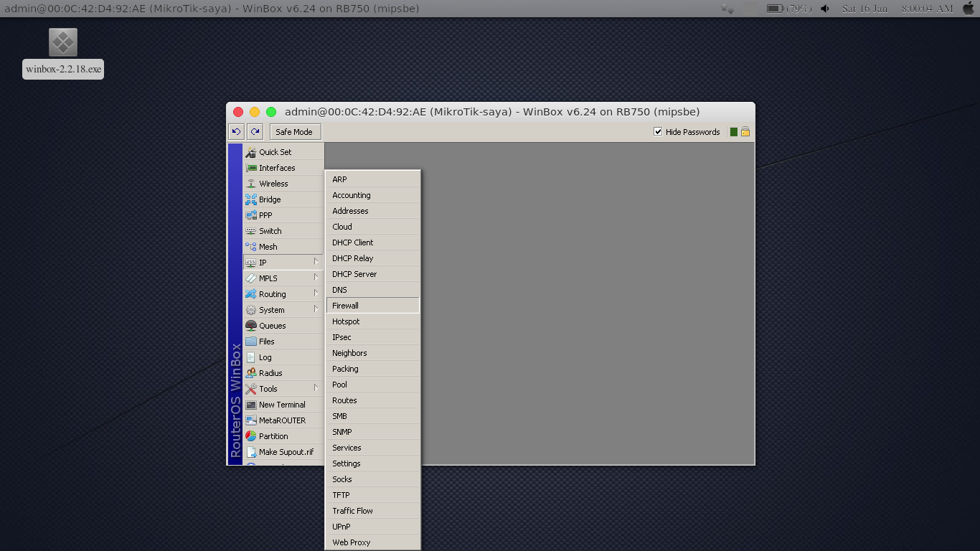Open Pool in the IP submenu
Screen dimensions: 980x551
pos(373,385)
